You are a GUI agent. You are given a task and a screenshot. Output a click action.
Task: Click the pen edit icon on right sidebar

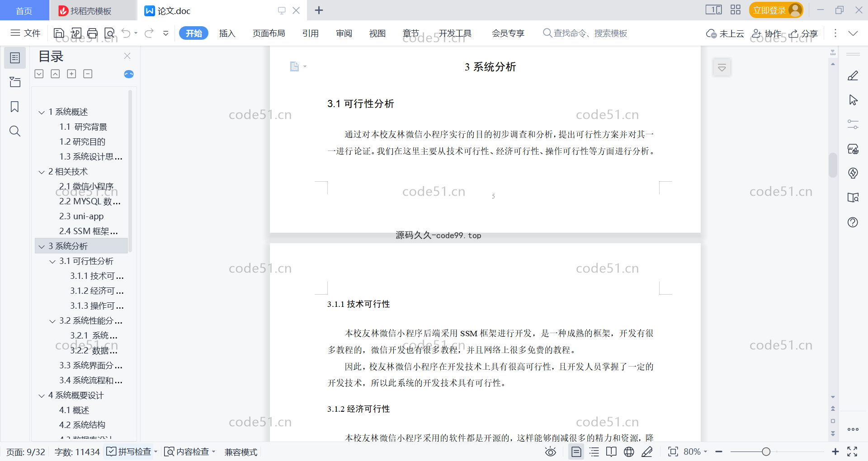coord(853,75)
